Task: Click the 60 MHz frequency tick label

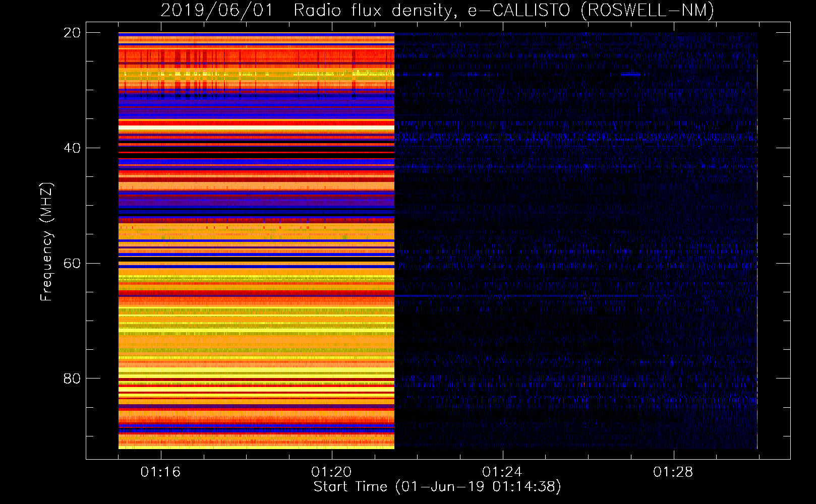Action: 72,264
